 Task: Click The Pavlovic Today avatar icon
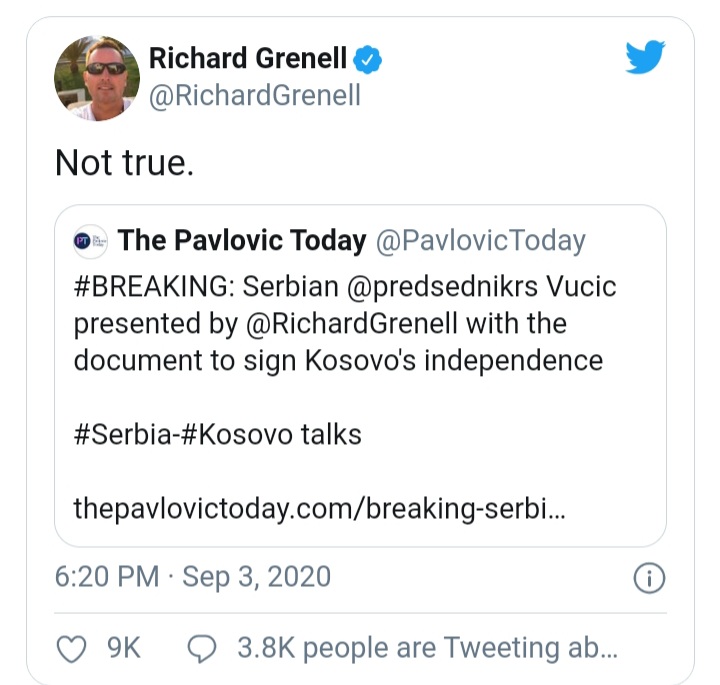90,241
